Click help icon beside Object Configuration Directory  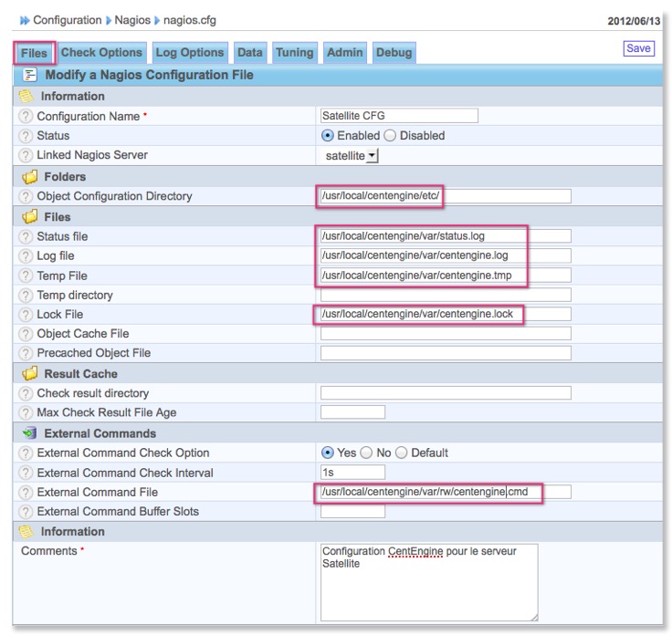25,196
